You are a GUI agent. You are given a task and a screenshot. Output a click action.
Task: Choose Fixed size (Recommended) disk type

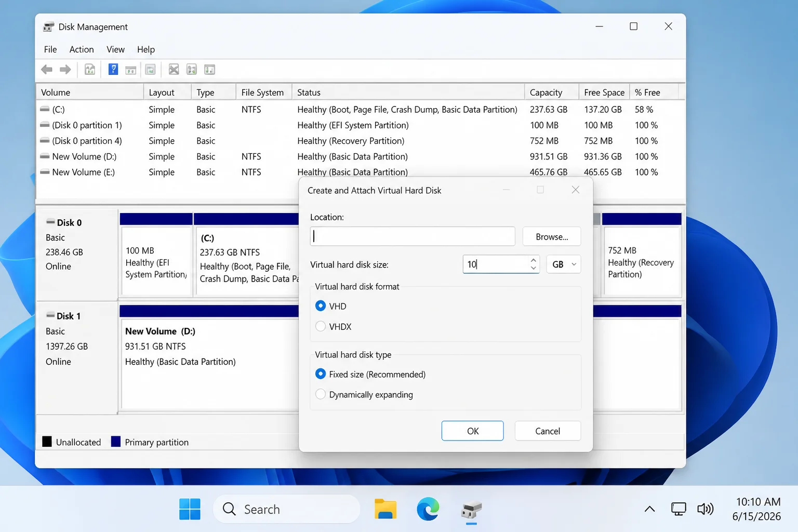[321, 374]
